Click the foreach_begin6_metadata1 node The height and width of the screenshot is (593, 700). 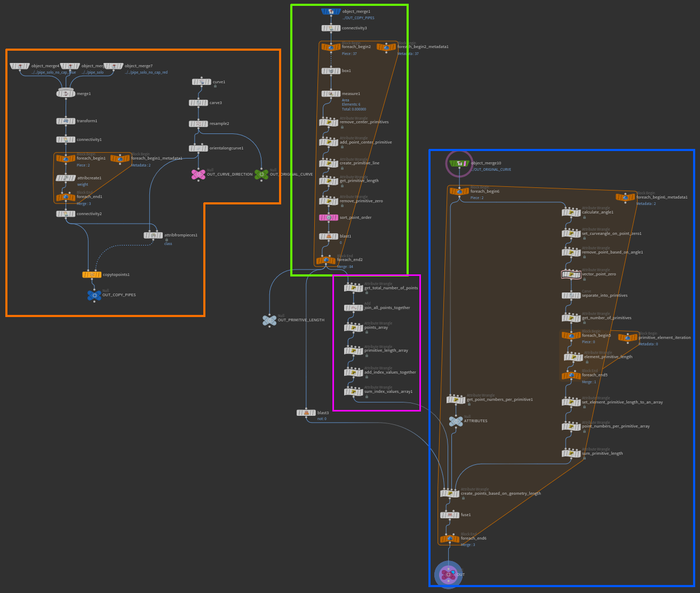pyautogui.click(x=625, y=197)
